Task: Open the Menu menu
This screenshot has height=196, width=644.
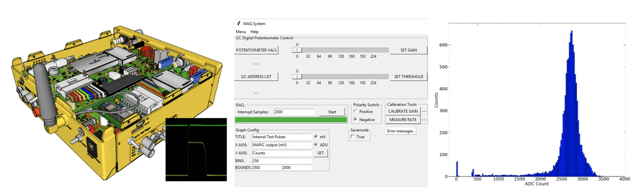Action: [241, 32]
